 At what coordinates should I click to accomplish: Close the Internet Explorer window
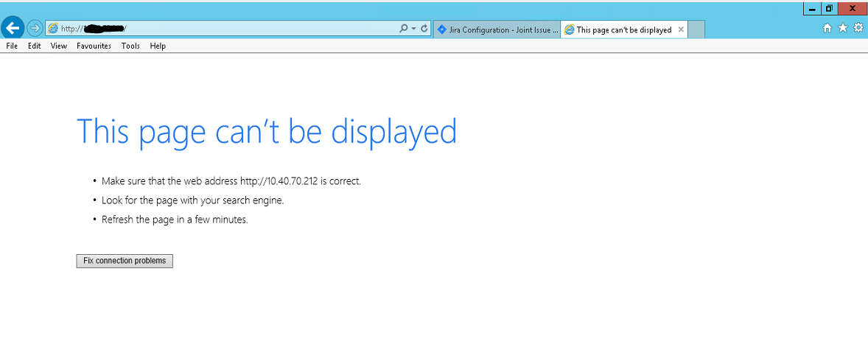click(x=853, y=9)
